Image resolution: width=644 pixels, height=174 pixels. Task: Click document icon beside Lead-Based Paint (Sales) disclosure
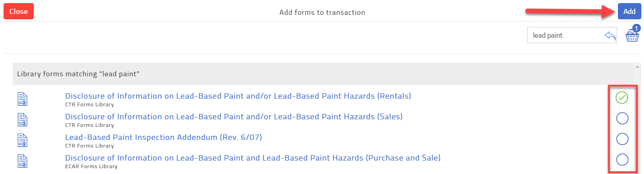point(22,120)
